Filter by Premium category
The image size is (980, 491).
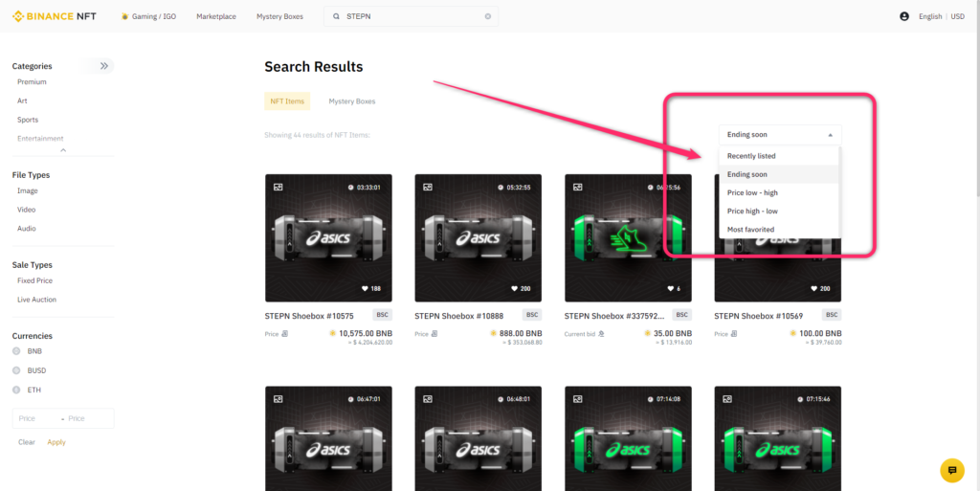32,82
